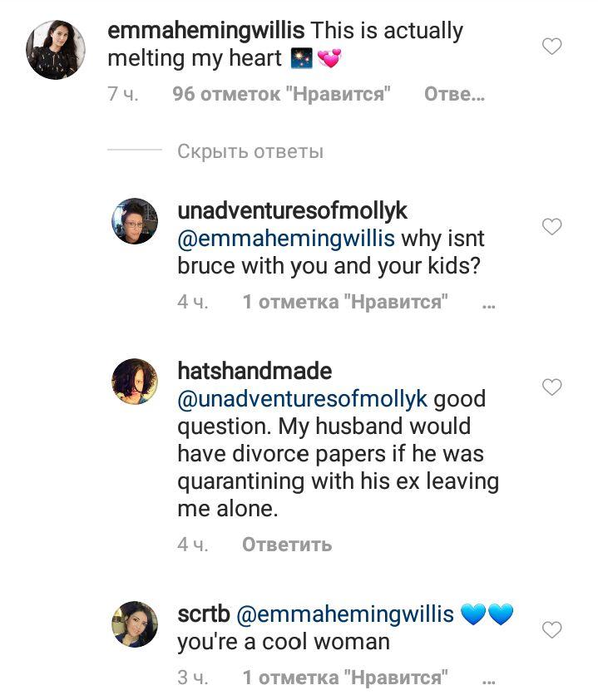
Task: View the 96 likes on the top comment
Action: (281, 95)
